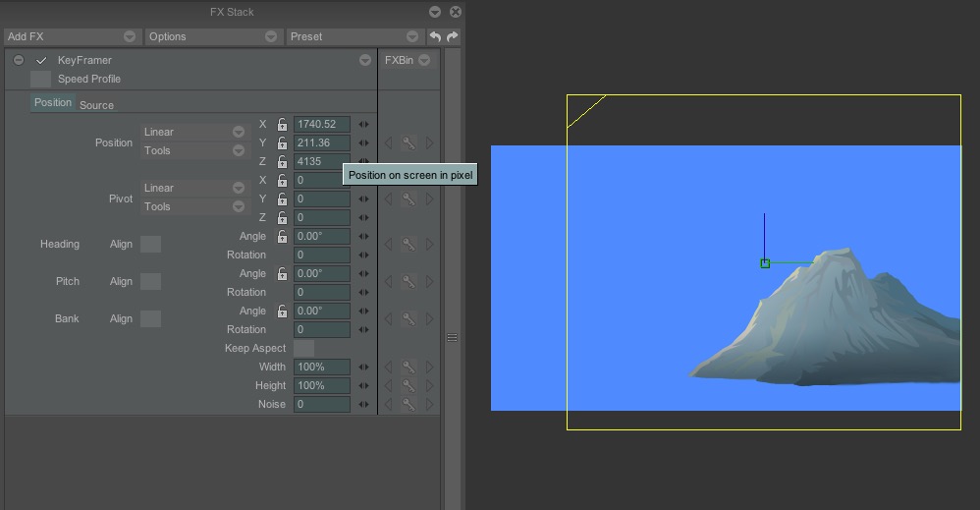Create a Height keyframe with key icon
Image resolution: width=980 pixels, height=510 pixels.
[408, 385]
